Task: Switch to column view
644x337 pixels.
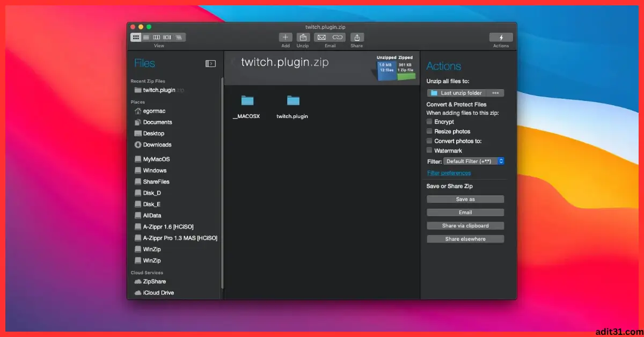Action: [157, 37]
